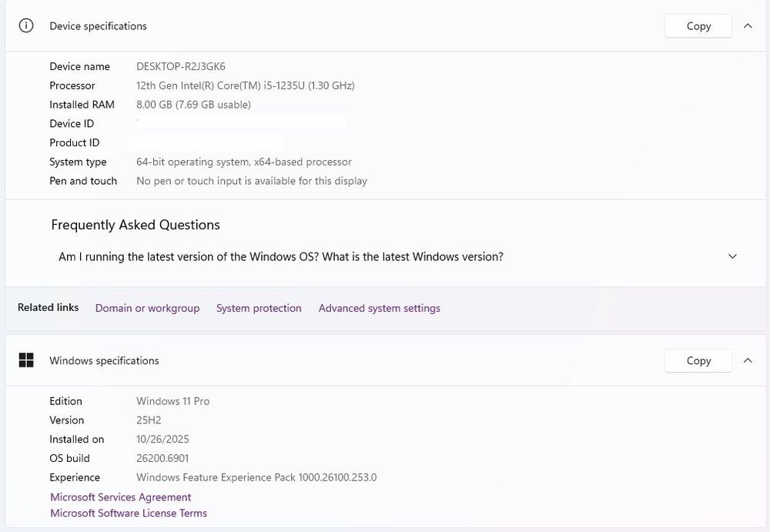The height and width of the screenshot is (532, 770).
Task: Click the Windows 11 Pro edition text
Action: click(173, 401)
